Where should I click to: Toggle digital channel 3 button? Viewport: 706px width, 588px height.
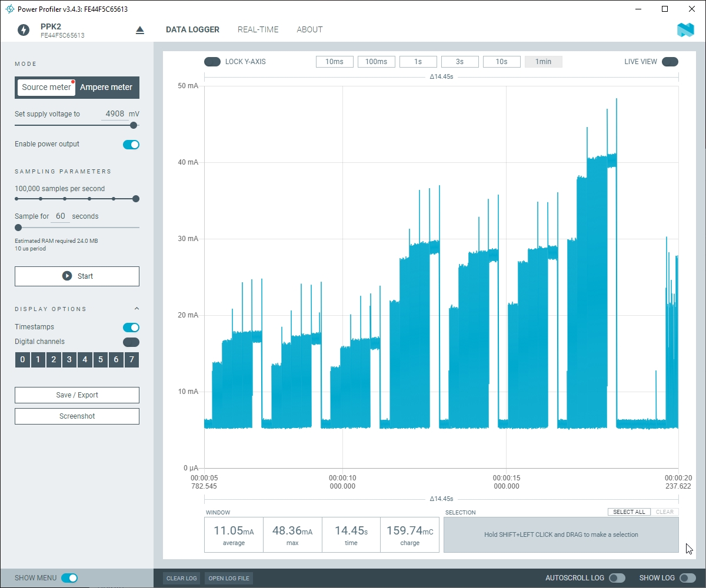tap(69, 360)
